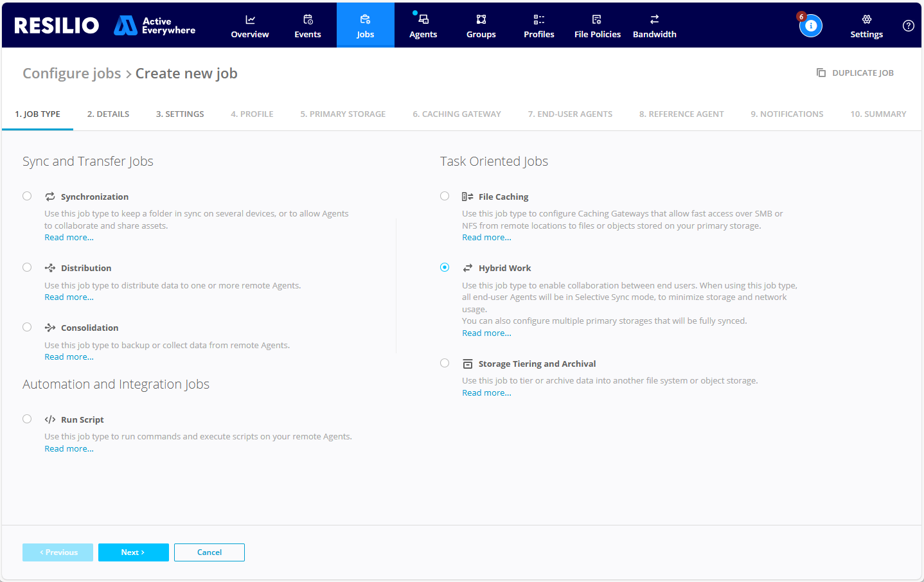Open Read more link under Hybrid Work
The height and width of the screenshot is (582, 924).
[486, 333]
